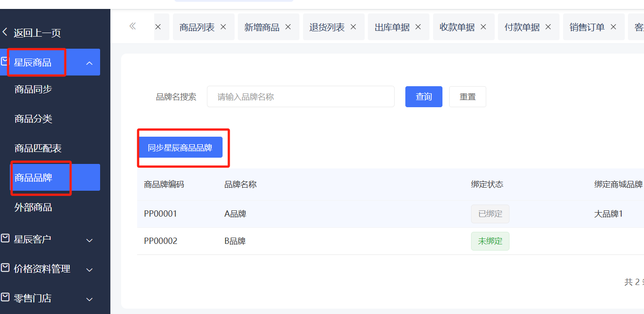Expand the 价格资料管理 menu chevron
Image resolution: width=644 pixels, height=314 pixels.
[x=89, y=270]
